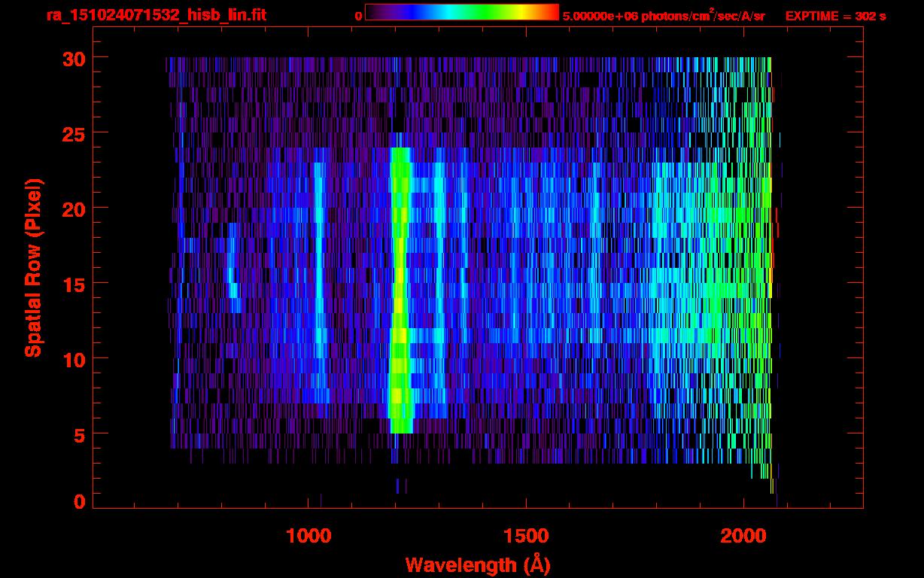The width and height of the screenshot is (924, 578).
Task: Click the file name ra_151024071532_hisb_lin.fit
Action: [156, 15]
